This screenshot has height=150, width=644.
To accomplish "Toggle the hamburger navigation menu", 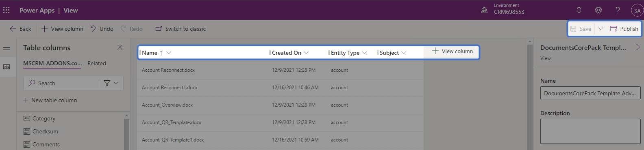I will point(7,48).
